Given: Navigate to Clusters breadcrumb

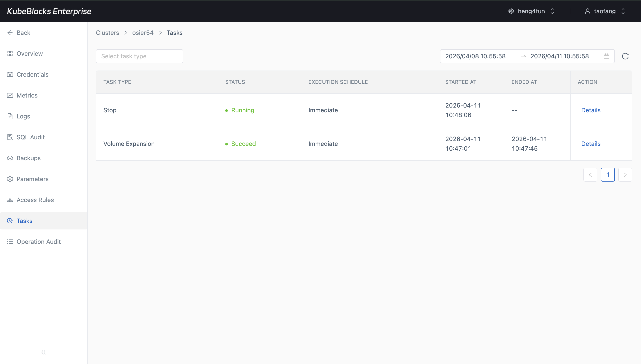Looking at the screenshot, I should (107, 32).
